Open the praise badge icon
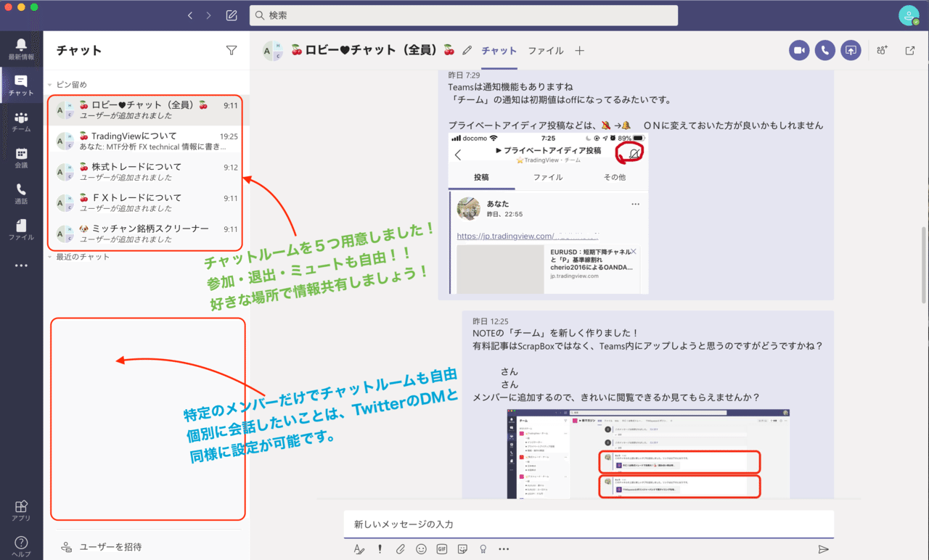 483,549
